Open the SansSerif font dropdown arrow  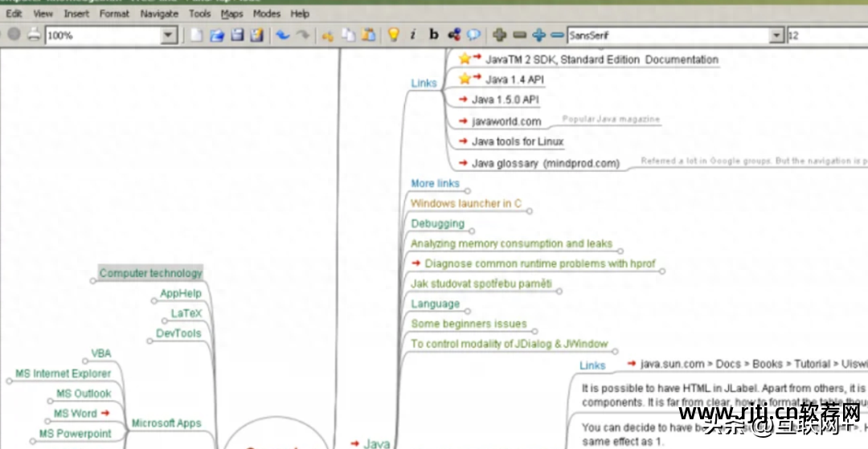(x=776, y=36)
